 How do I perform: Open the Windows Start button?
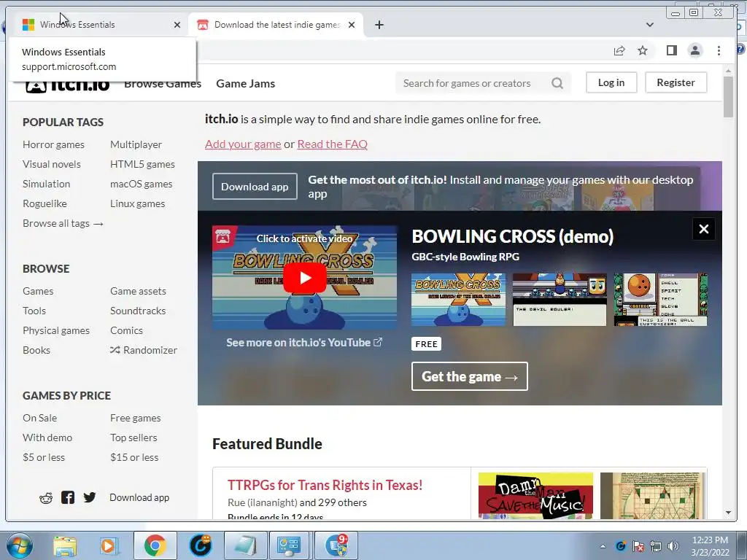[x=20, y=545]
